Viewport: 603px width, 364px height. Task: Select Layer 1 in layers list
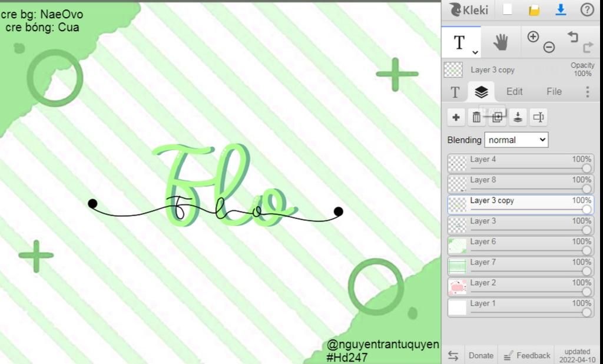[x=521, y=307]
